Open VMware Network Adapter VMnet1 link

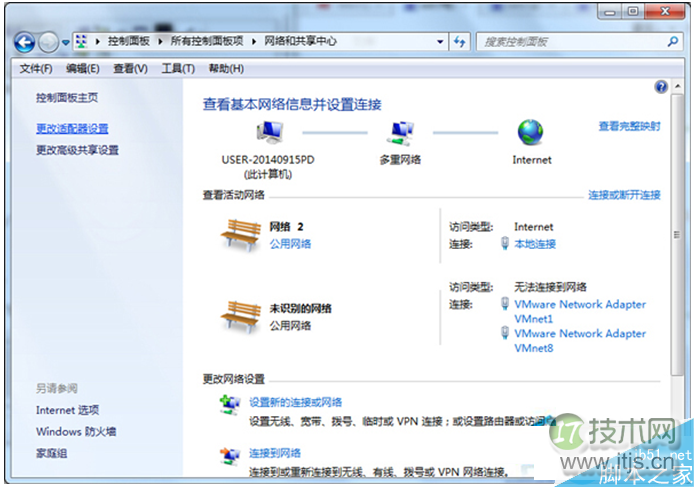[580, 311]
